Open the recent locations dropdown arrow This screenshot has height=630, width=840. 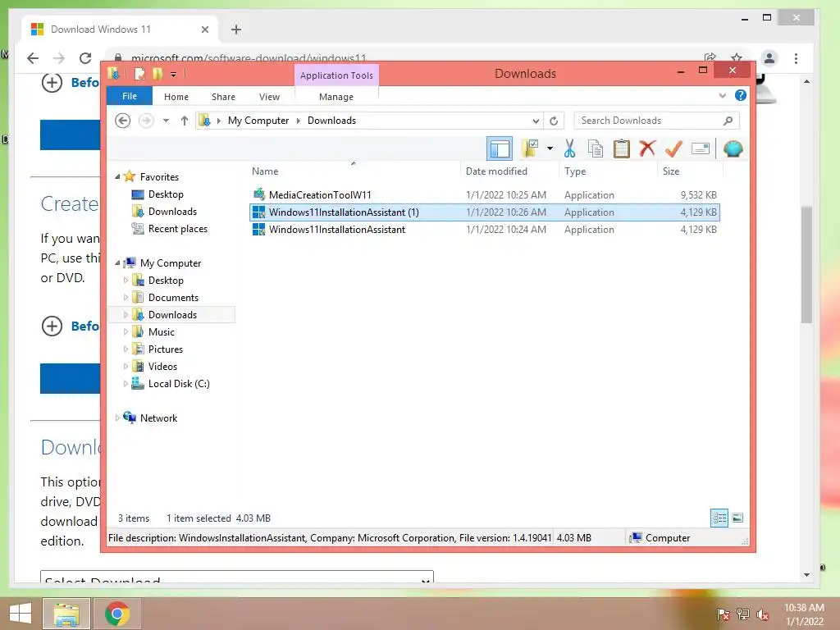[166, 121]
